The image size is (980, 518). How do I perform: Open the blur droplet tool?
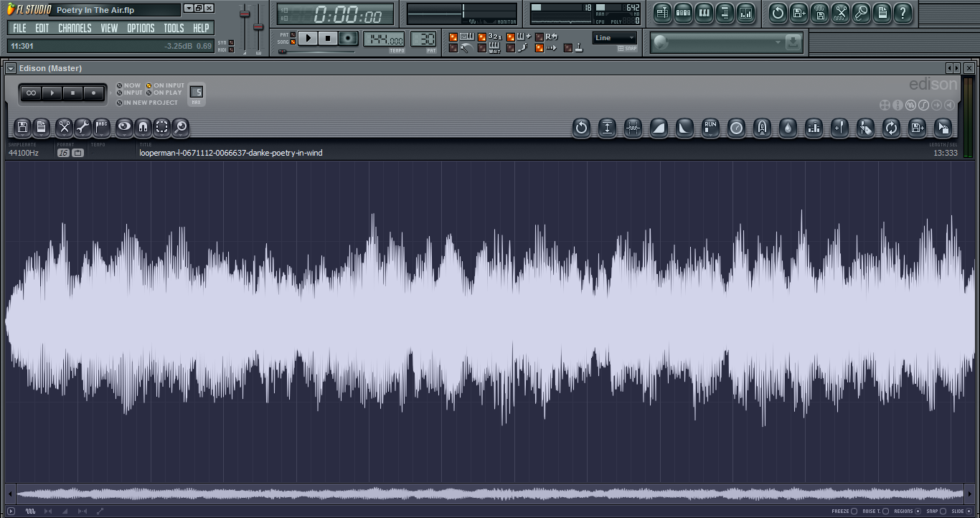click(x=788, y=128)
